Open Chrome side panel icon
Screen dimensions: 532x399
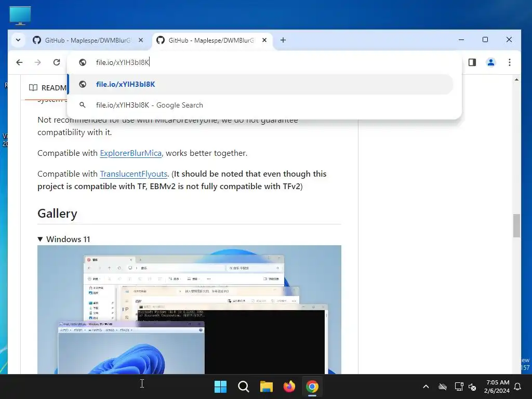[x=472, y=62]
